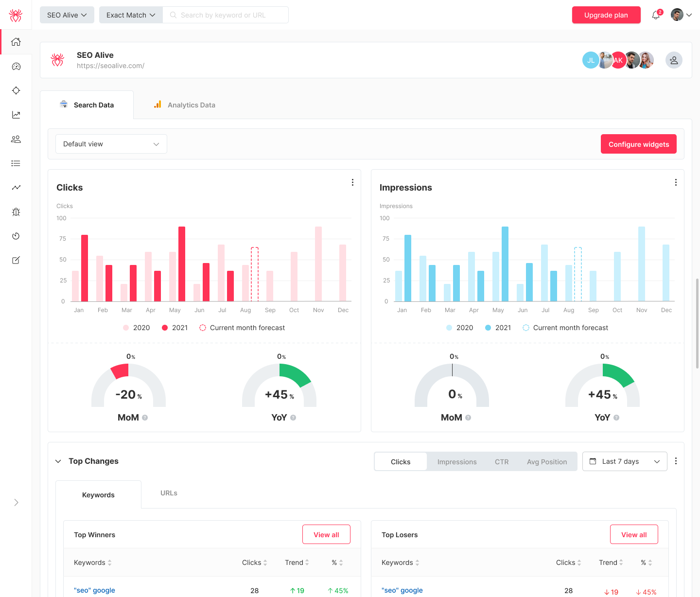
Task: Open the Default view dropdown
Action: 111,144
